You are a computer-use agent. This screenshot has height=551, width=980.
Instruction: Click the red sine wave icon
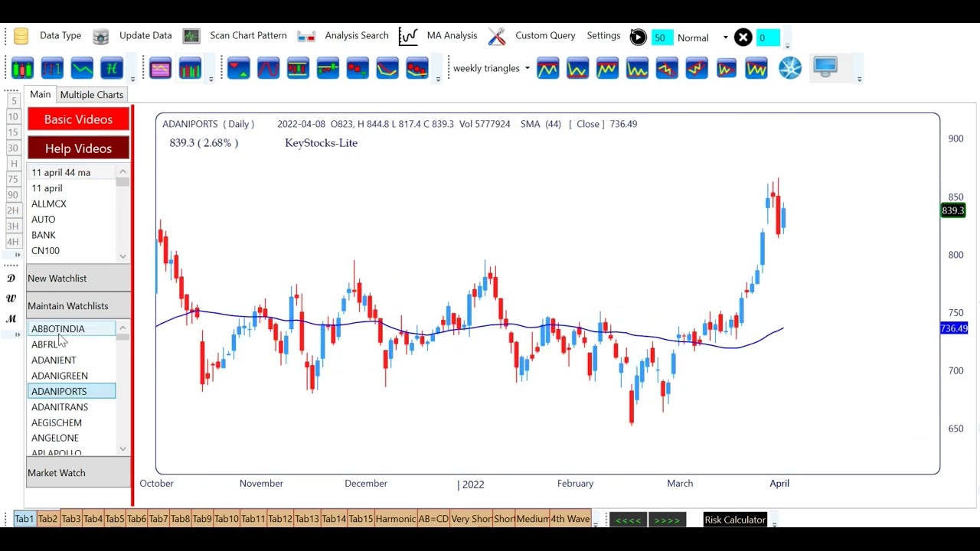pos(268,68)
